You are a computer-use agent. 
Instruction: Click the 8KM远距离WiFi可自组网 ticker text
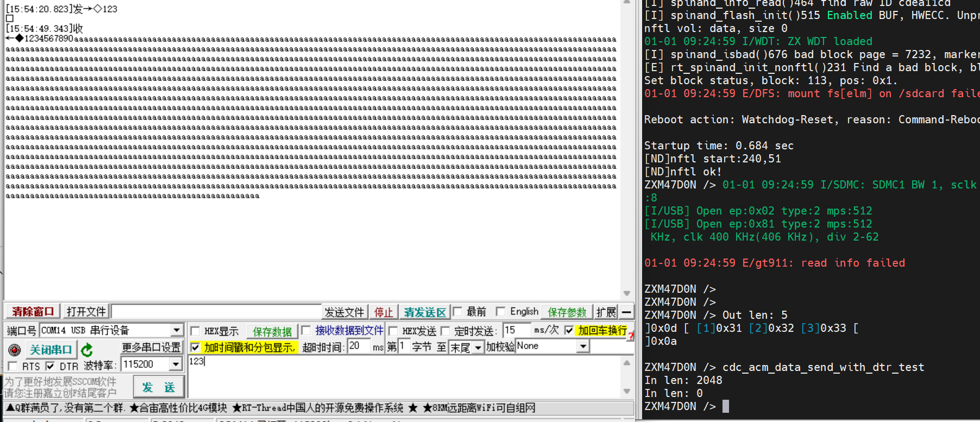pyautogui.click(x=479, y=408)
